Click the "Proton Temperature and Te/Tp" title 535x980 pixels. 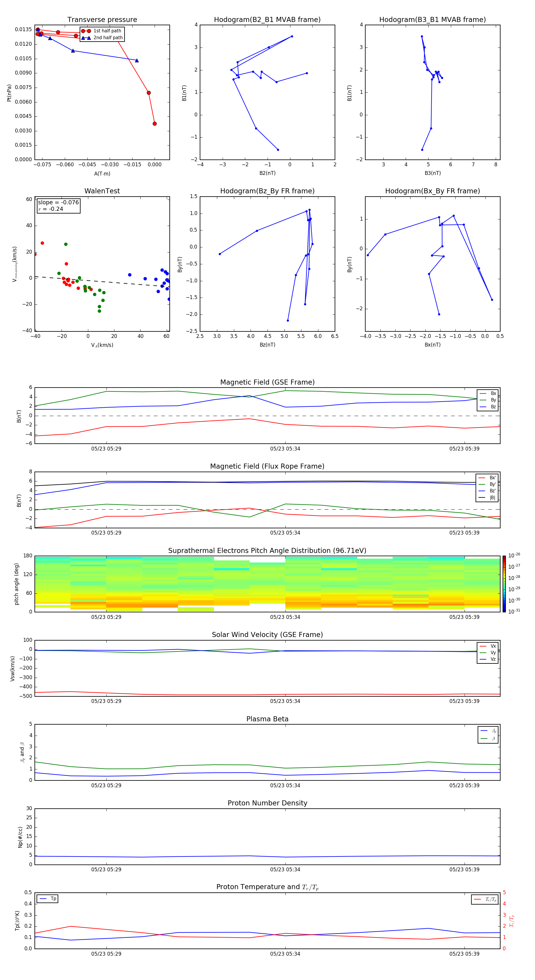[x=267, y=887]
